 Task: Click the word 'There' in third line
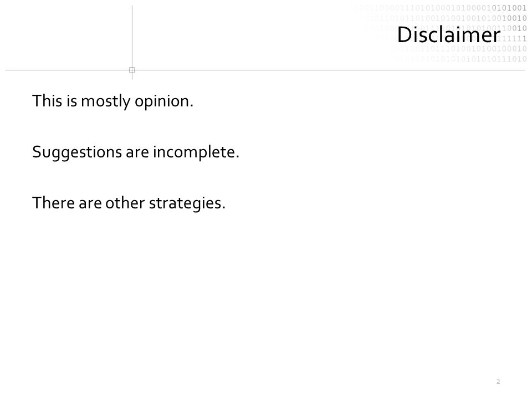coord(53,203)
